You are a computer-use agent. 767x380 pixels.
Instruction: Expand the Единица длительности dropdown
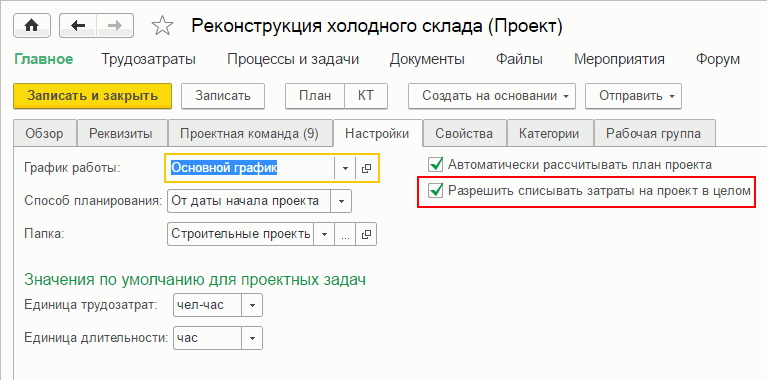point(252,338)
